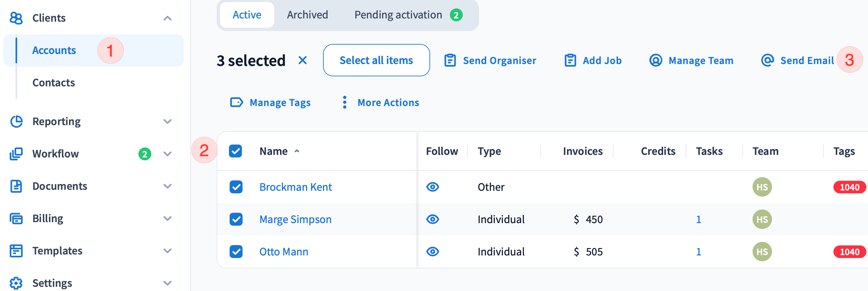Viewport: 868px width, 291px height.
Task: Uncheck the Brockman Kent row checkbox
Action: pyautogui.click(x=236, y=187)
